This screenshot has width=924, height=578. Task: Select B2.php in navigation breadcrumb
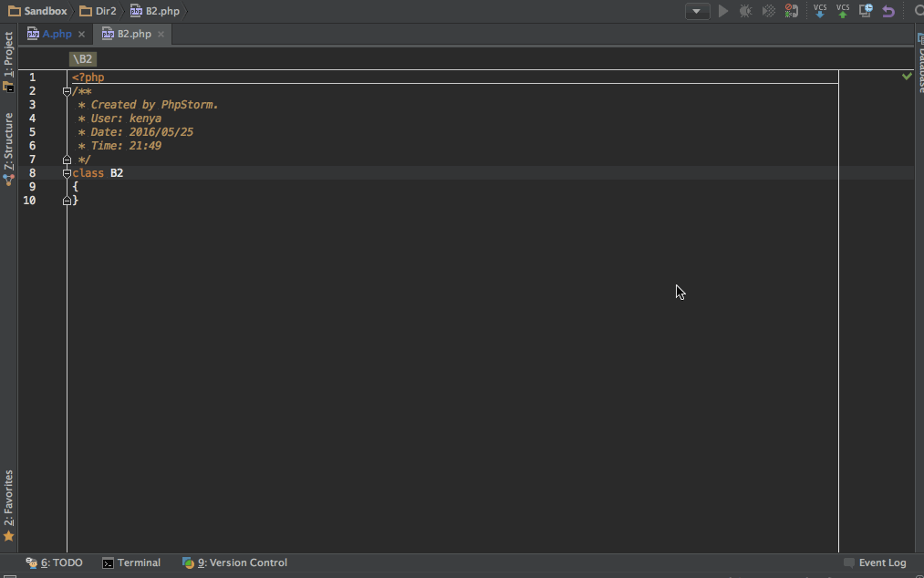pos(155,11)
